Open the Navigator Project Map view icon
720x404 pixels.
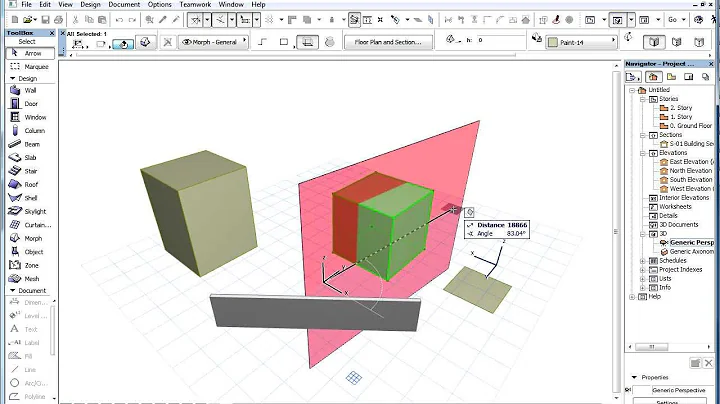(x=653, y=77)
